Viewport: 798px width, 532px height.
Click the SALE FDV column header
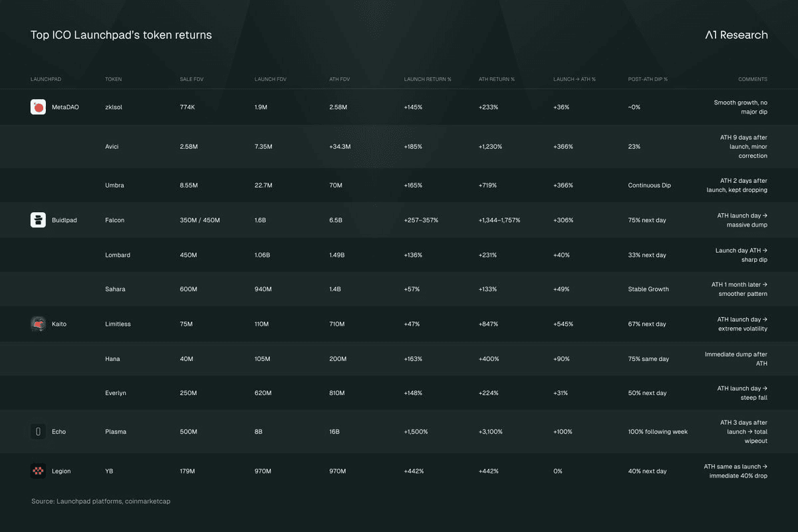192,79
